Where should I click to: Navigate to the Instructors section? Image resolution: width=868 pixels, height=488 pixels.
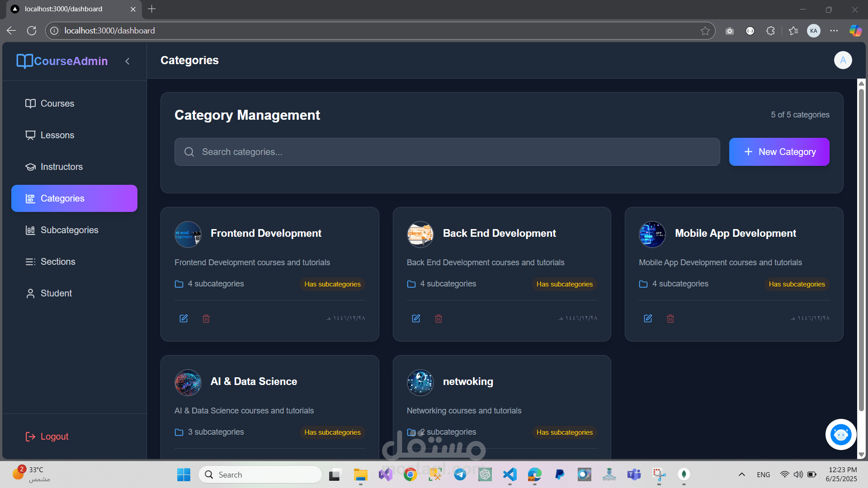[x=61, y=167]
